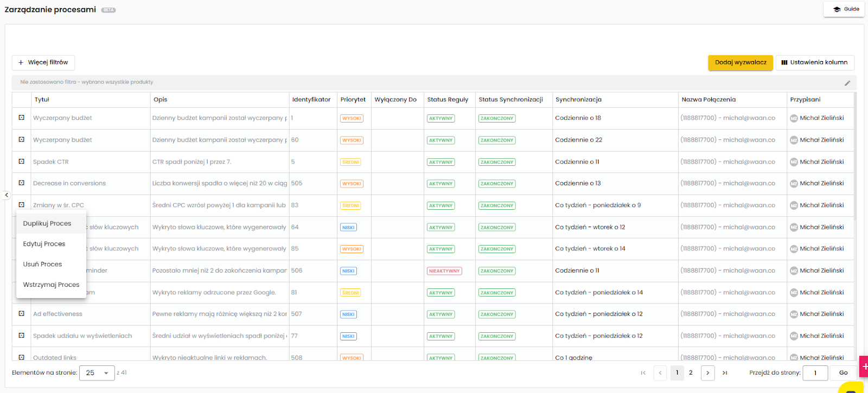Screen dimensions: 868x393
Task: Open the Guide button
Action: point(844,9)
